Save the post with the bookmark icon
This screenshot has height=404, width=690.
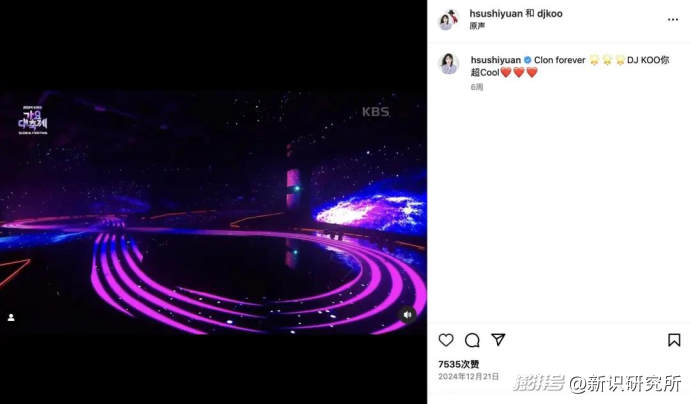(x=674, y=340)
